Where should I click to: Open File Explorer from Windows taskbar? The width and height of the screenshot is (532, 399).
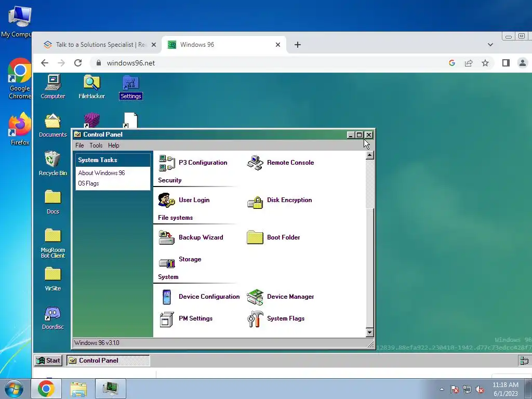[78, 389]
